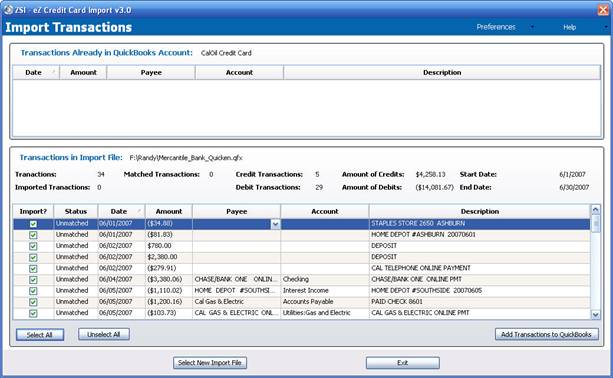Click the import file path Mercantile_Bank_Quicken.qfx
The height and width of the screenshot is (378, 613).
[x=186, y=158]
